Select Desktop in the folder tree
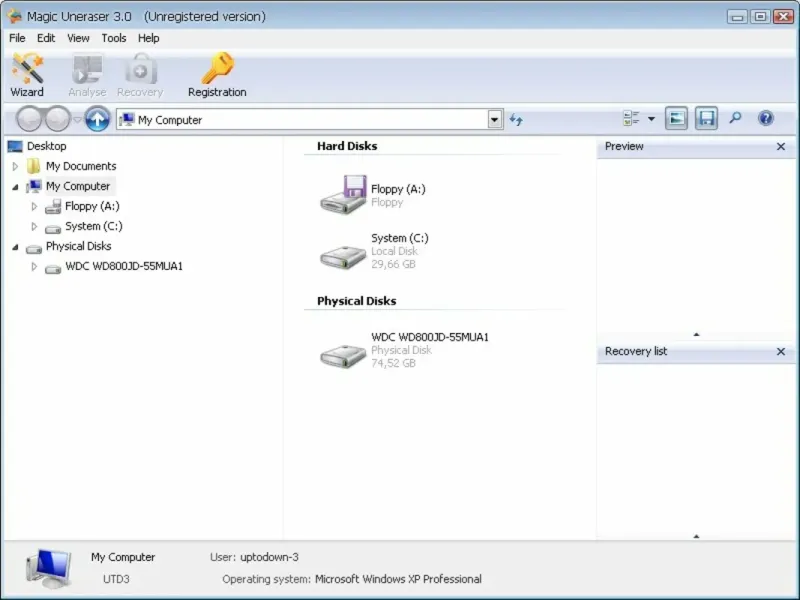Screen dimensions: 800x600 46,146
